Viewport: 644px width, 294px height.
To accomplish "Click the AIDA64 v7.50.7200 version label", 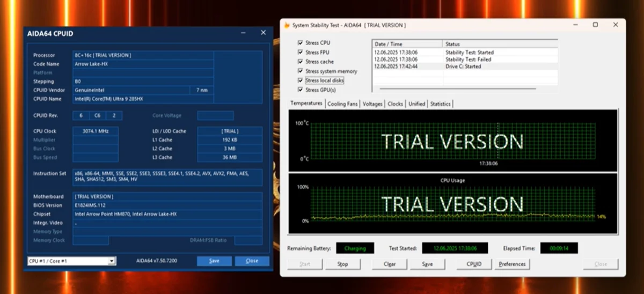I will point(156,261).
